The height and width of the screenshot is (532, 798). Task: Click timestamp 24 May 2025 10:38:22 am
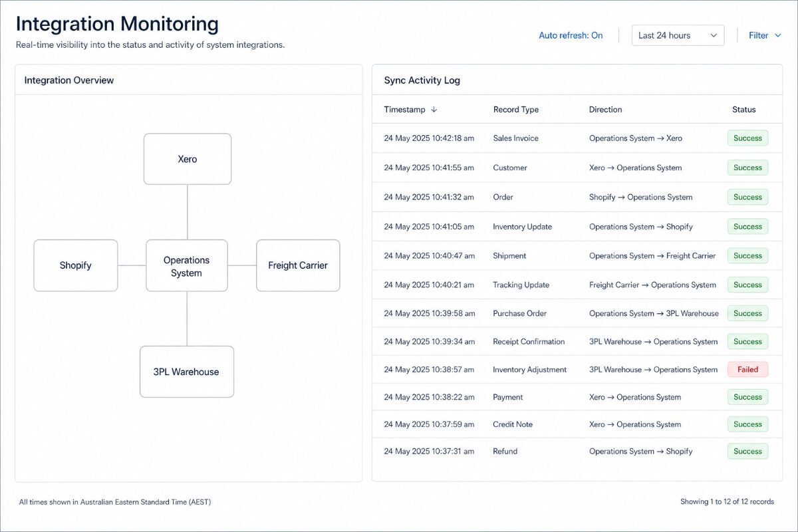429,397
